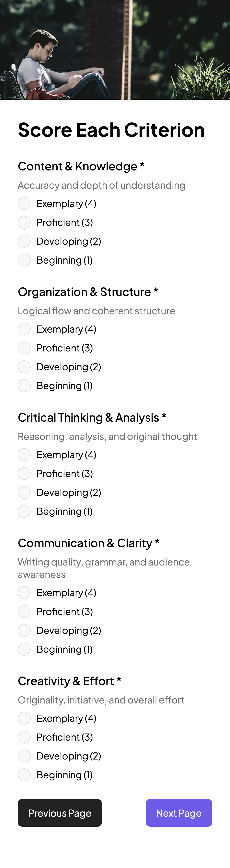Screen dimensions: 230x868
Task: Select Beginning (1) for Content & Knowledge
Action: point(24,260)
